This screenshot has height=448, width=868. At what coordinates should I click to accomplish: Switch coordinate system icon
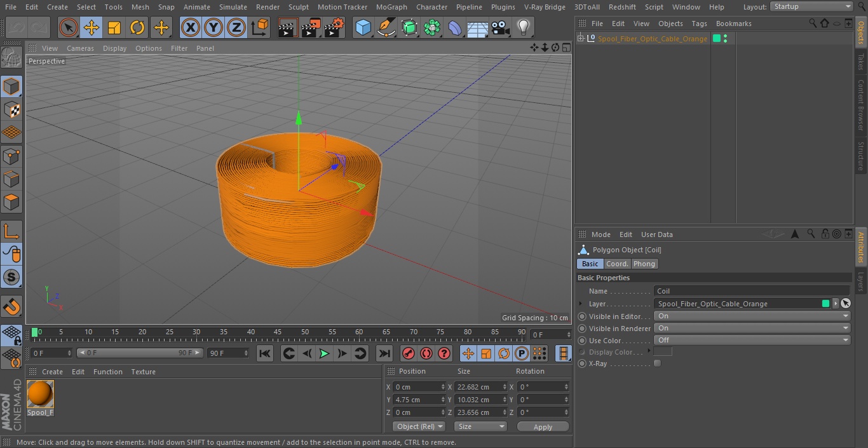(260, 28)
